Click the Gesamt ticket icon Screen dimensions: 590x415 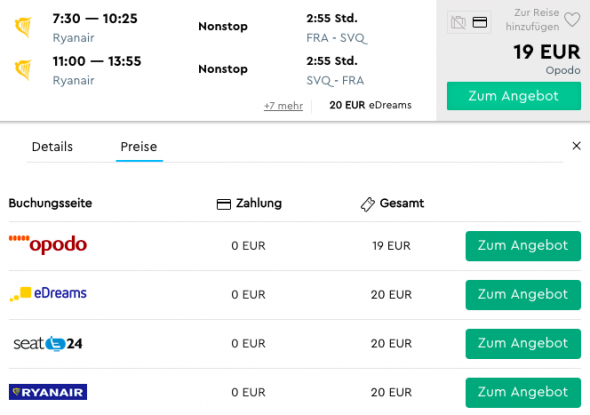(367, 204)
